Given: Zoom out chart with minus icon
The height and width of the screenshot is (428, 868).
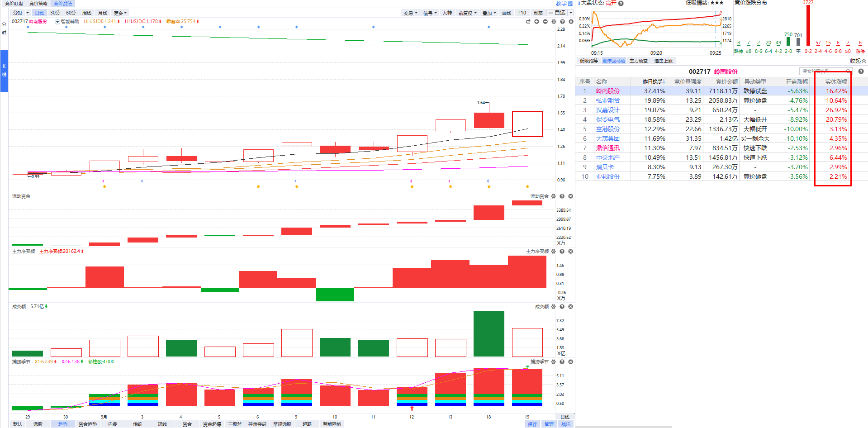Looking at the screenshot, I should (545, 22).
